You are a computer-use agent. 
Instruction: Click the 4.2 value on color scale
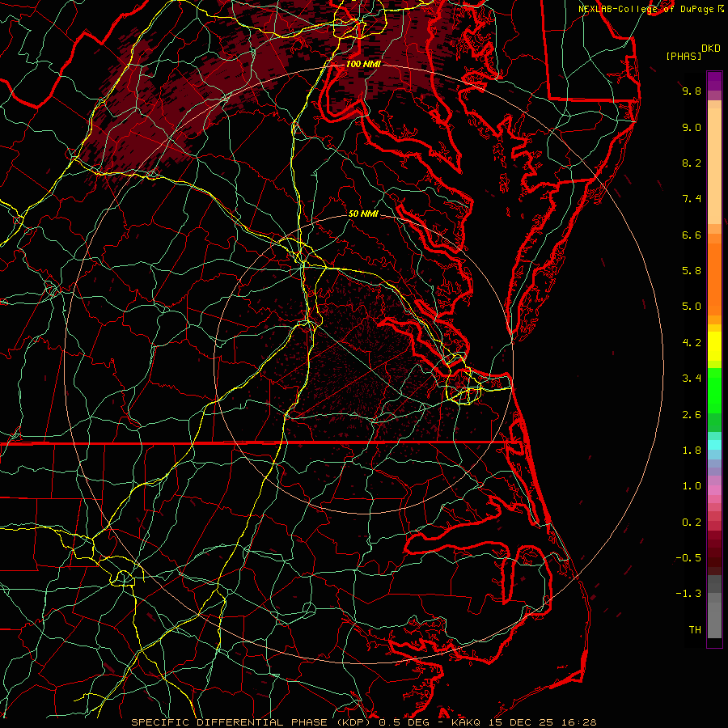pos(692,343)
